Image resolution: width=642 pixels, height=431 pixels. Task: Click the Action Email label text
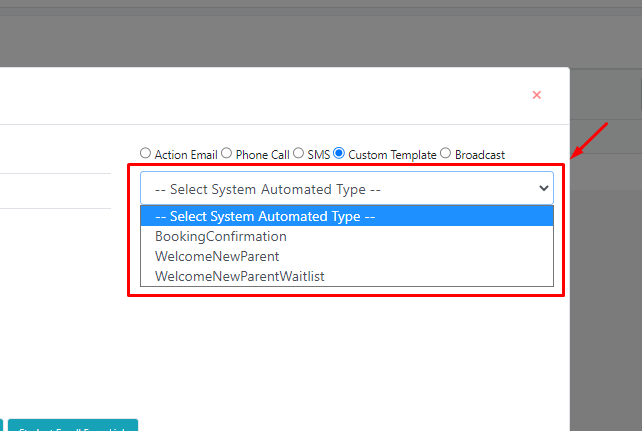point(186,155)
